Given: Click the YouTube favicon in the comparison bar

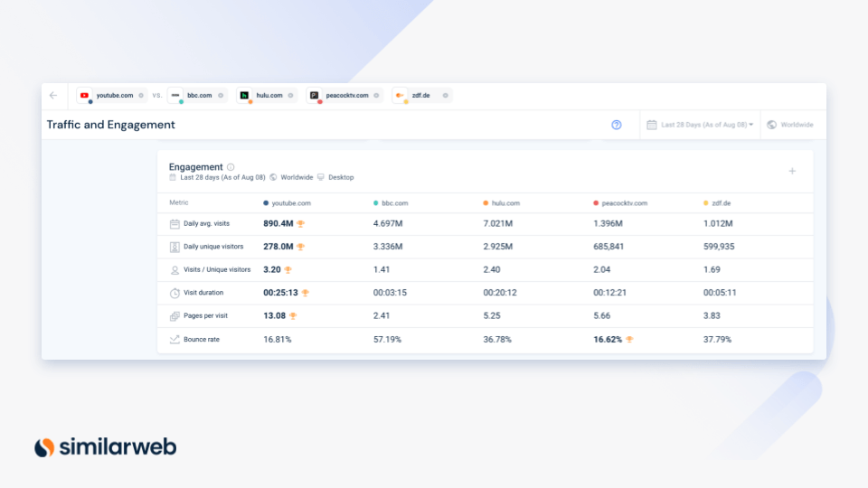Looking at the screenshot, I should pos(84,95).
